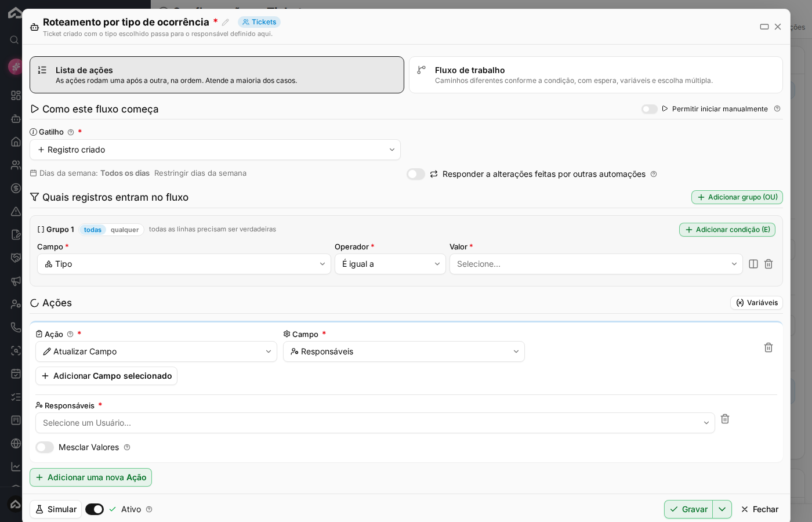Click Adicionar uma nova Ação button
Screen dimensions: 812x522
tap(90, 477)
